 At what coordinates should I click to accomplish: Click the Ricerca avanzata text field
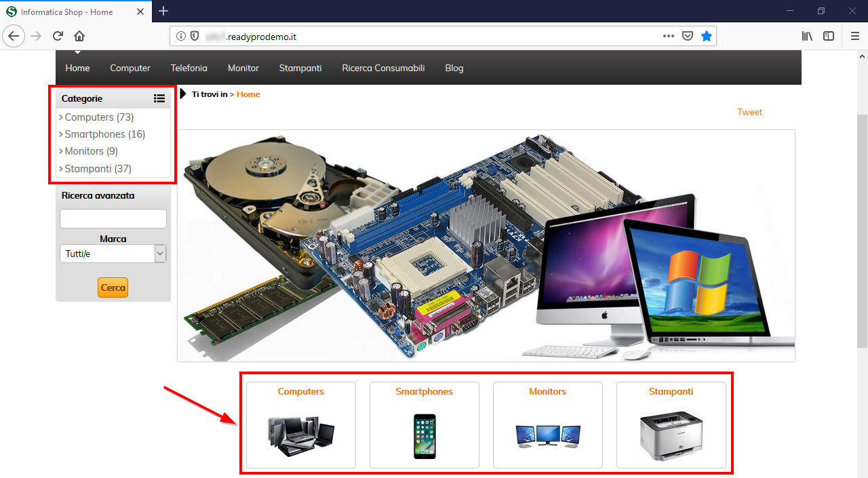coord(113,218)
